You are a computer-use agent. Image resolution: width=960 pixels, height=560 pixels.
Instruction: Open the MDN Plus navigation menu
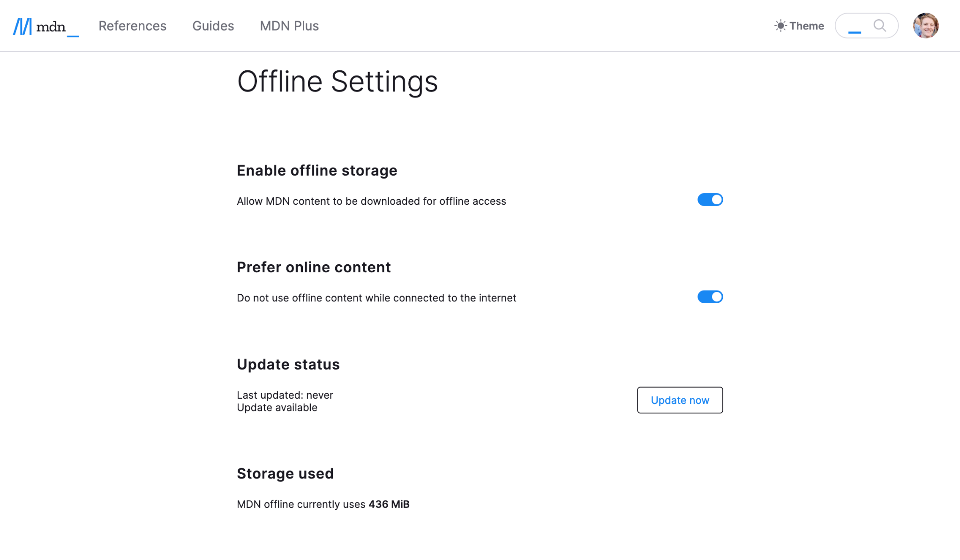[289, 26]
